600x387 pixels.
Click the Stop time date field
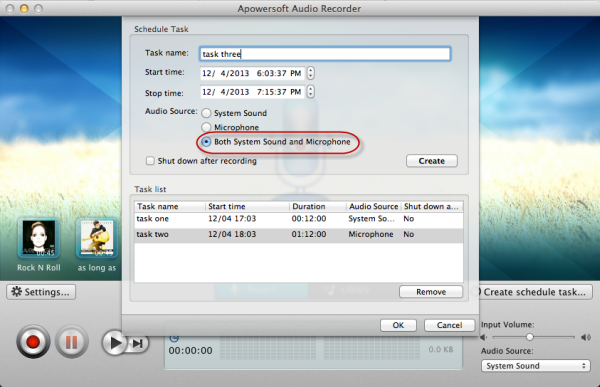click(252, 92)
